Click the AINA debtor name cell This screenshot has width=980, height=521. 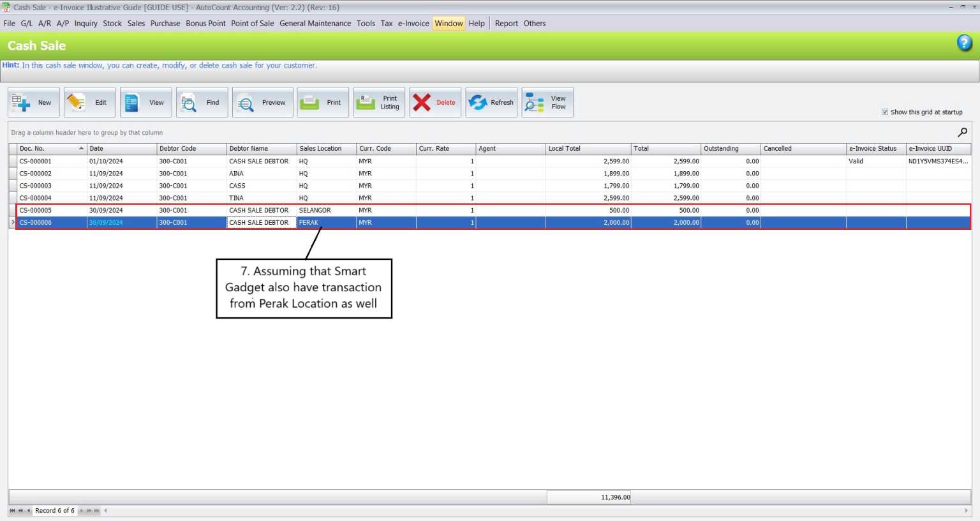pyautogui.click(x=262, y=174)
